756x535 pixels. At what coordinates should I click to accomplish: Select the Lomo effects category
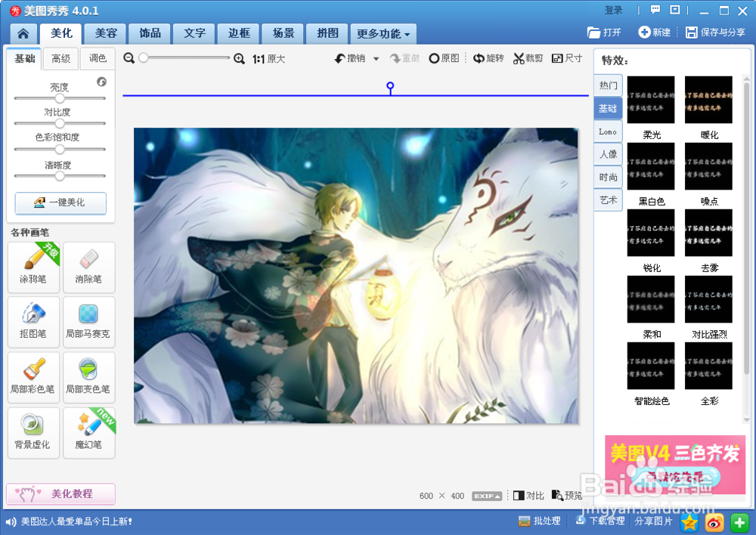(608, 131)
